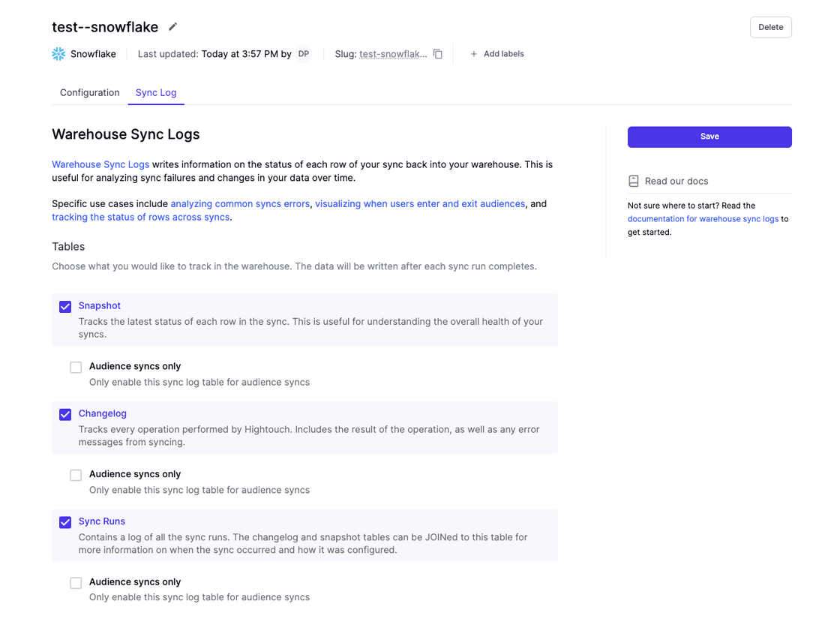
Task: Click the Snowflake logo icon
Action: (x=58, y=54)
